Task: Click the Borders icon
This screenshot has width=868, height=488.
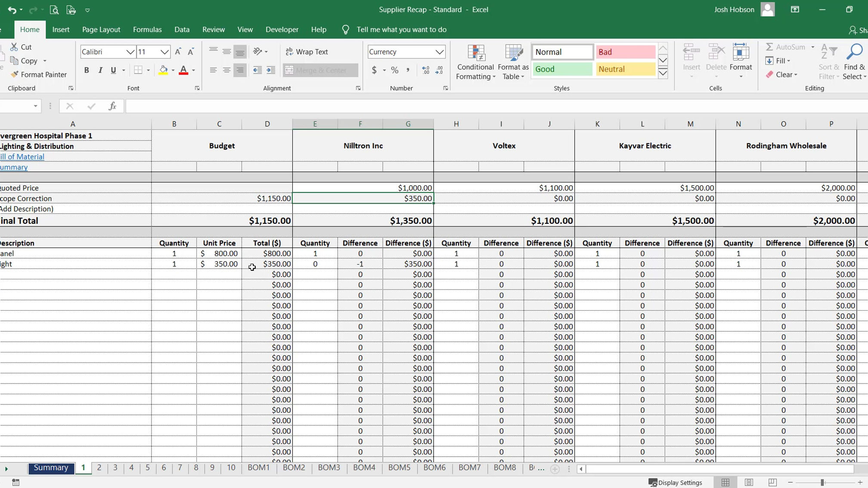Action: tap(138, 70)
